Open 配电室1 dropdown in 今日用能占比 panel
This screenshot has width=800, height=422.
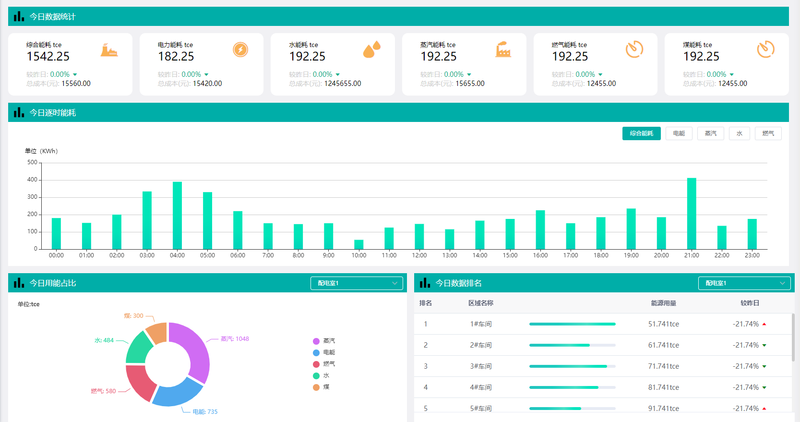355,283
